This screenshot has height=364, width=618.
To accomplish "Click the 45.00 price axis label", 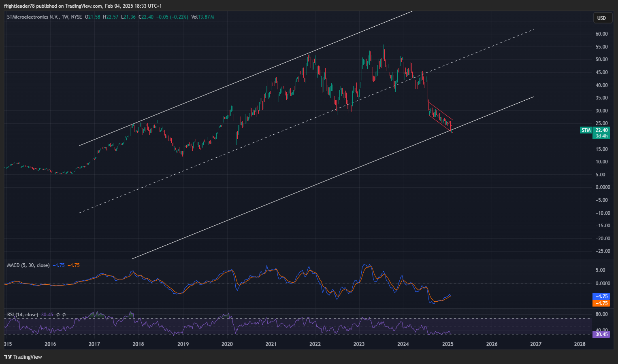I will 601,72.
